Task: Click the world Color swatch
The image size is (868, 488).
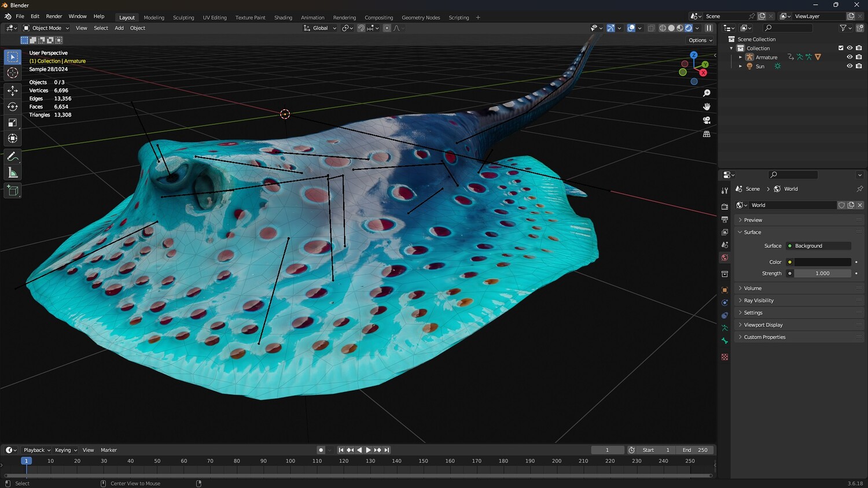Action: tap(822, 262)
